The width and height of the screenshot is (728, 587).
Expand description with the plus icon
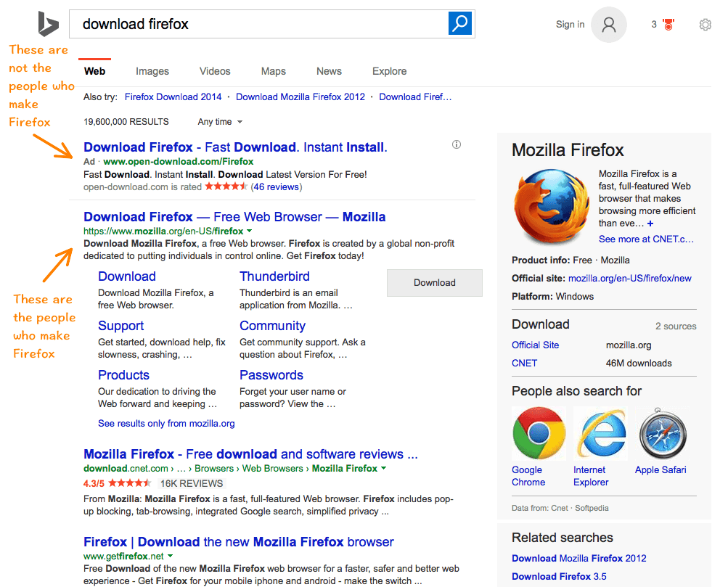pyautogui.click(x=650, y=223)
